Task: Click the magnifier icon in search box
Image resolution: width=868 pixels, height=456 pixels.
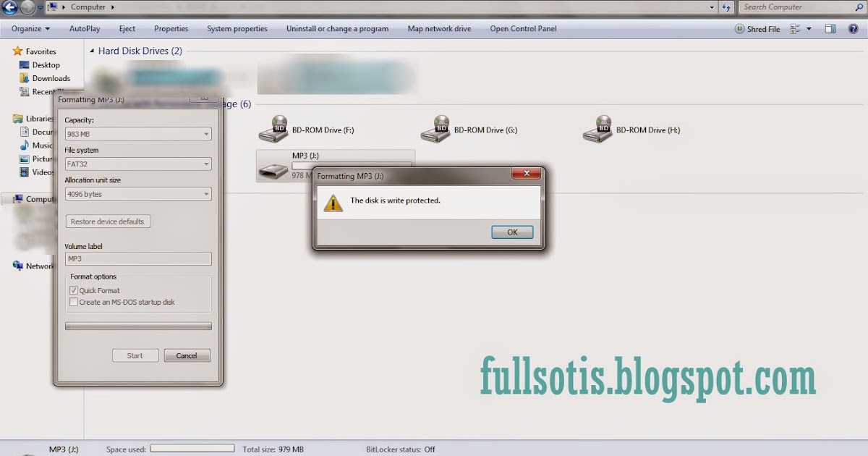Action: 859,7
